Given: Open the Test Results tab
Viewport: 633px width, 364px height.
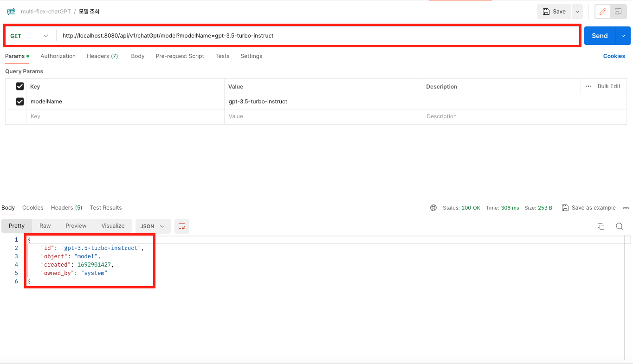Looking at the screenshot, I should click(106, 208).
